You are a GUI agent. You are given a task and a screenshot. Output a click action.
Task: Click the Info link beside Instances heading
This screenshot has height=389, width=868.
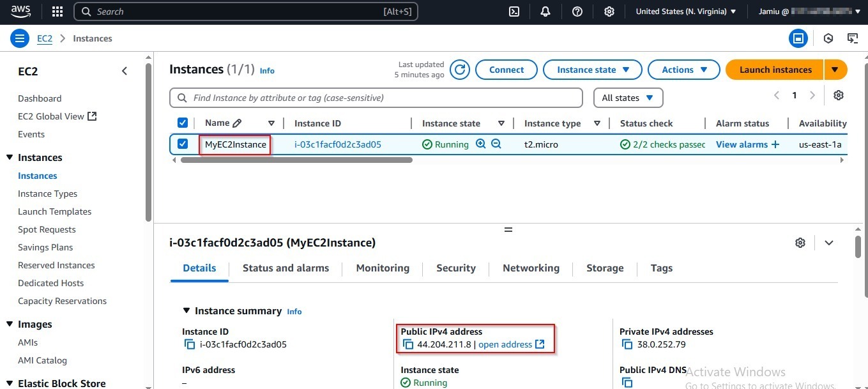267,71
